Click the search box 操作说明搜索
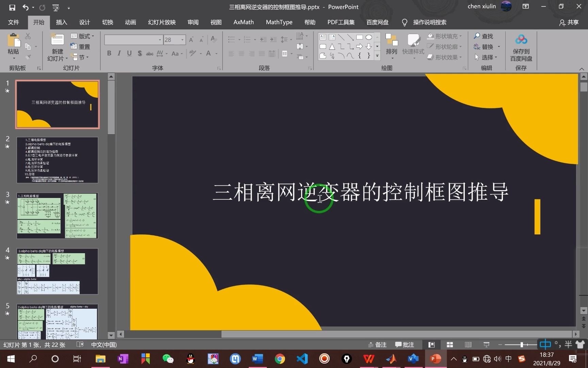Screen dimensions: 588x368 424,22
